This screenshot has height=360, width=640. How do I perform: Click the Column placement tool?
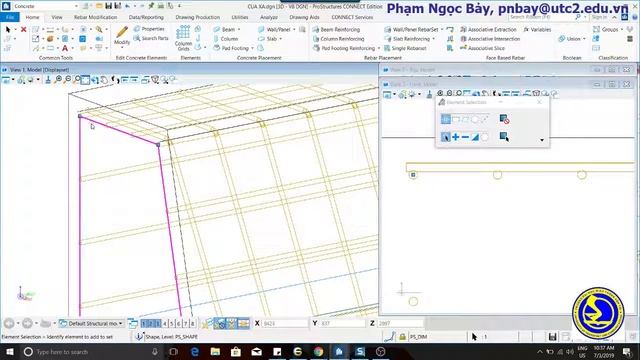226,39
